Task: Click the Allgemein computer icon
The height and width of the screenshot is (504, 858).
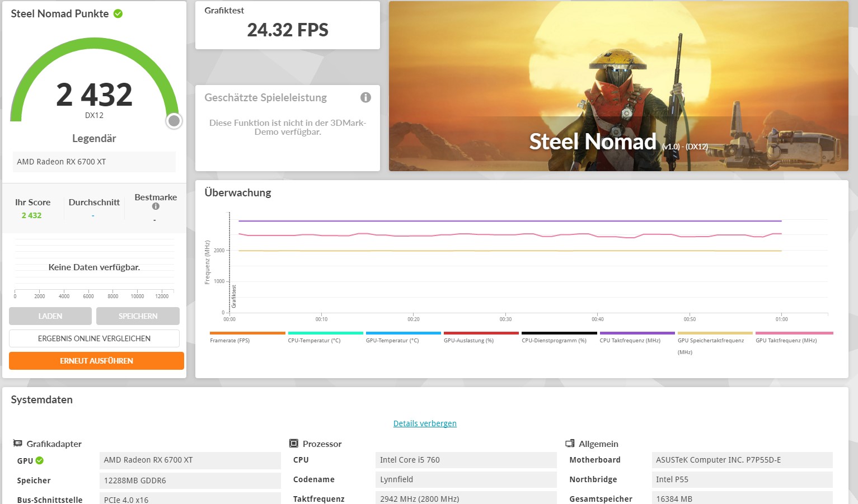Action: (570, 443)
